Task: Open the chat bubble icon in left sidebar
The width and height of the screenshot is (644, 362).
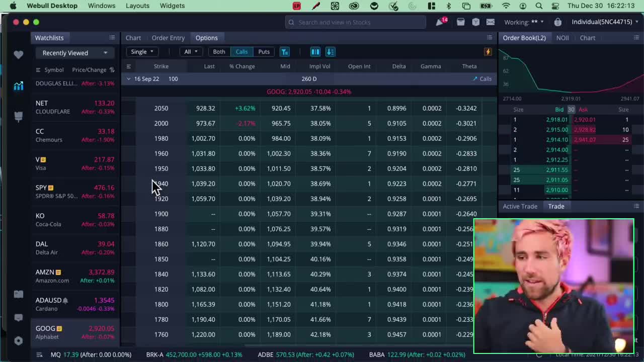Action: coord(19,318)
